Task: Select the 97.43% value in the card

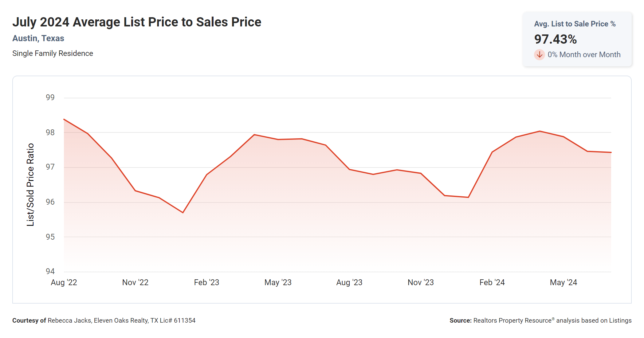Action: 555,39
